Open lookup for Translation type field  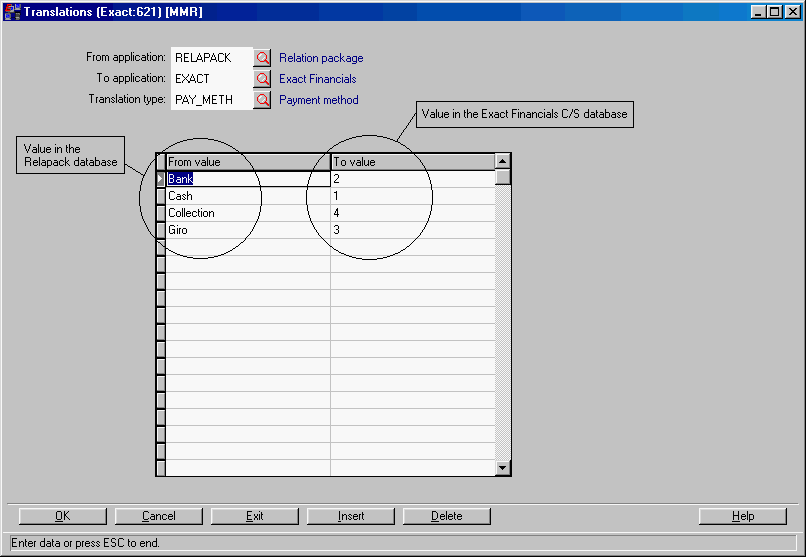262,100
